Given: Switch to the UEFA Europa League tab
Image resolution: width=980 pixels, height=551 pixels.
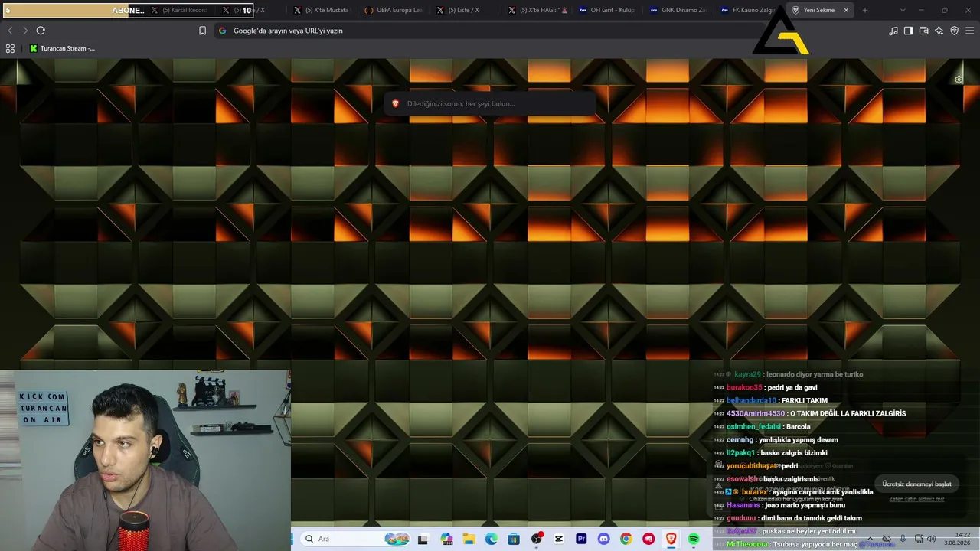Looking at the screenshot, I should click(393, 10).
